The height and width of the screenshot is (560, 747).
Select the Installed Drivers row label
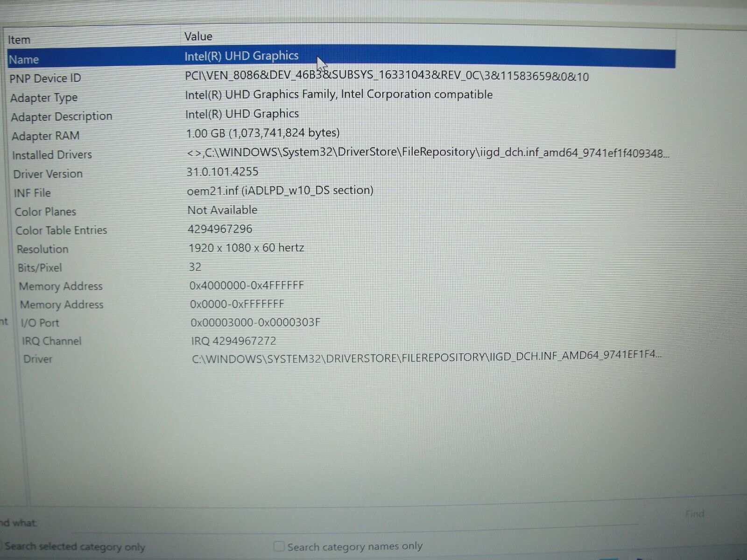pyautogui.click(x=52, y=155)
